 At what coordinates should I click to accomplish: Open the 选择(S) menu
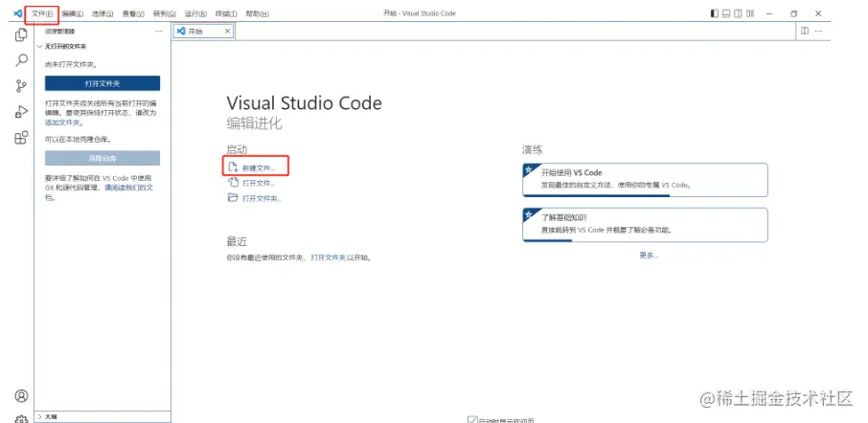103,13
